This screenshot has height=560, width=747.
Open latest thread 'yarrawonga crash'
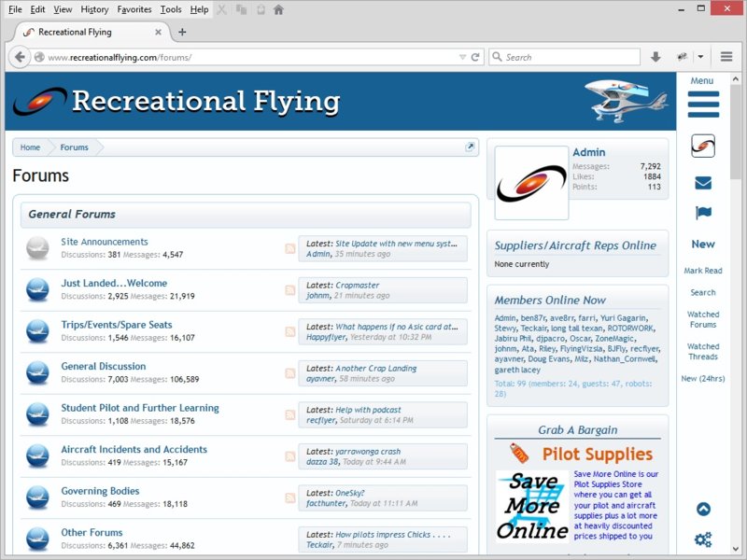[368, 452]
